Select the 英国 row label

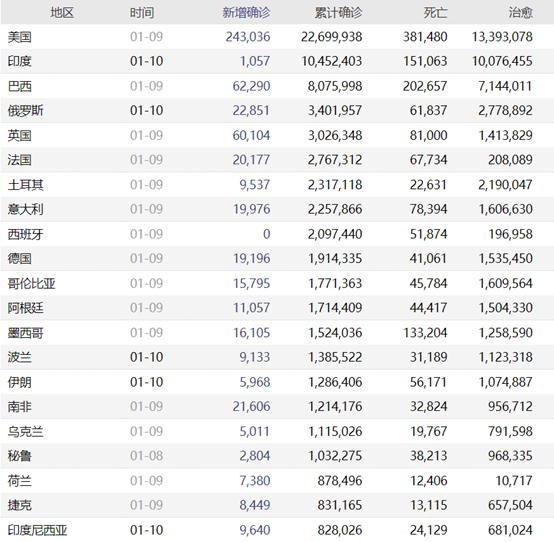(20, 135)
